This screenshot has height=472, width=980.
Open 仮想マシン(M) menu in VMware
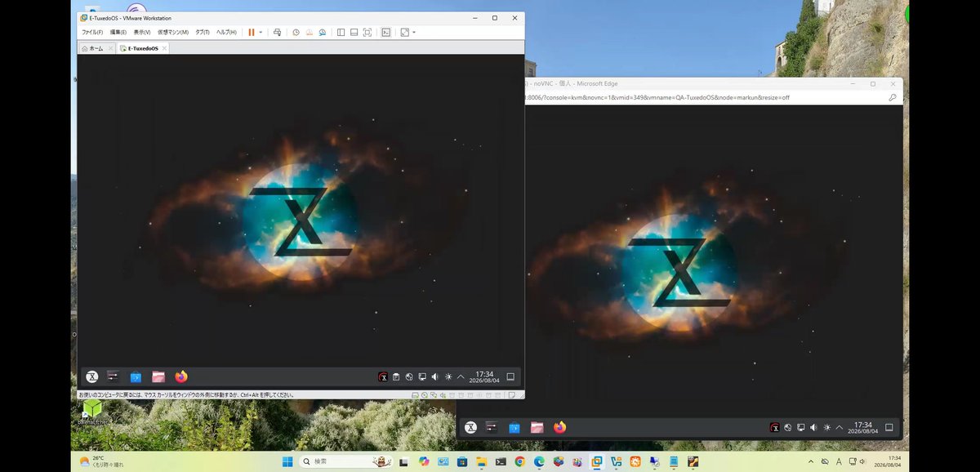[172, 32]
